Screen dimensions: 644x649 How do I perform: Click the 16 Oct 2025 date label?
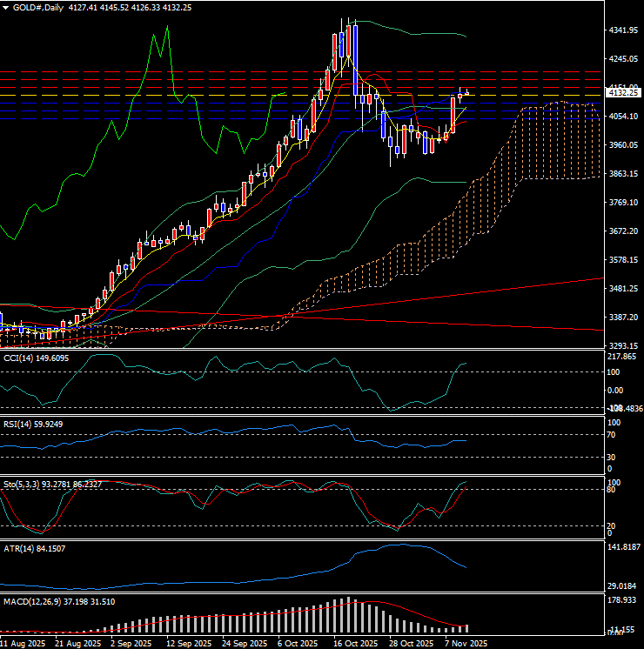[x=354, y=643]
